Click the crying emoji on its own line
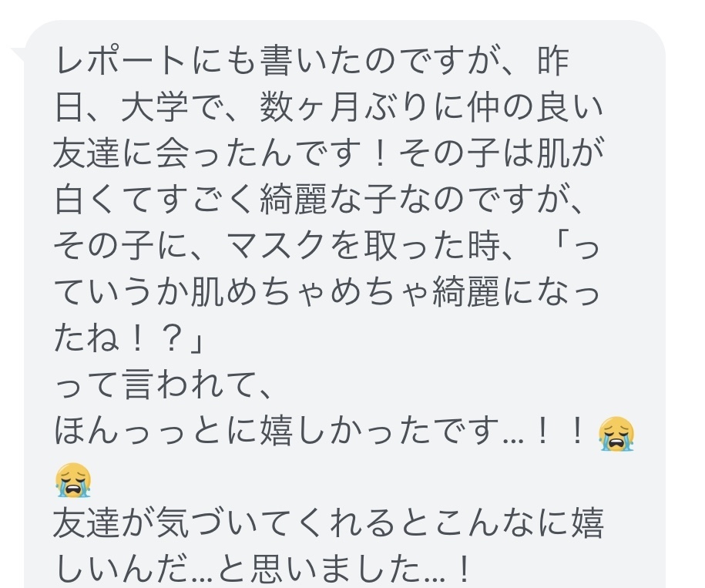 [x=73, y=479]
